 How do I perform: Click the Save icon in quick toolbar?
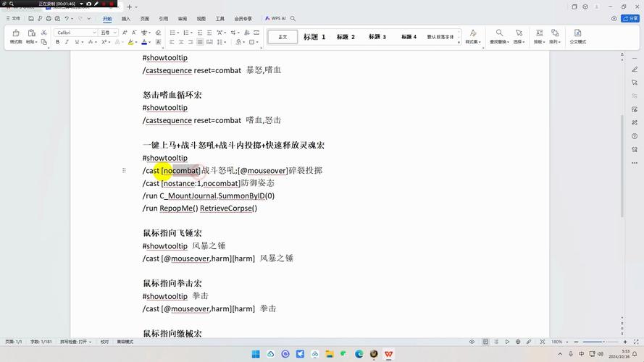point(31,19)
